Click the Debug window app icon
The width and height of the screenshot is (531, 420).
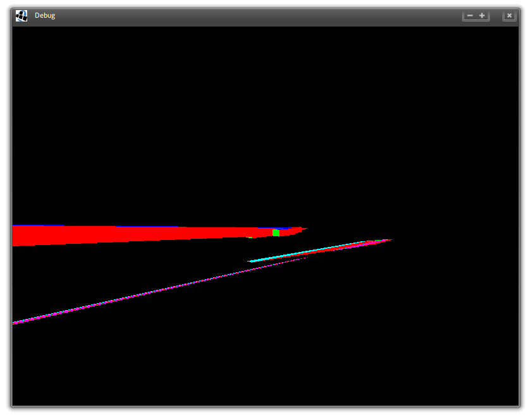click(x=21, y=16)
